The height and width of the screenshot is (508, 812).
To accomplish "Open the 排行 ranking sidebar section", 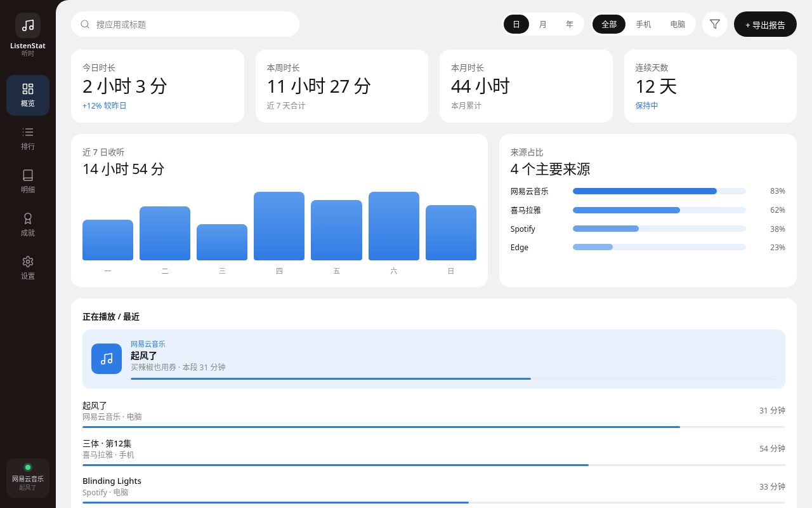I will pos(28,138).
